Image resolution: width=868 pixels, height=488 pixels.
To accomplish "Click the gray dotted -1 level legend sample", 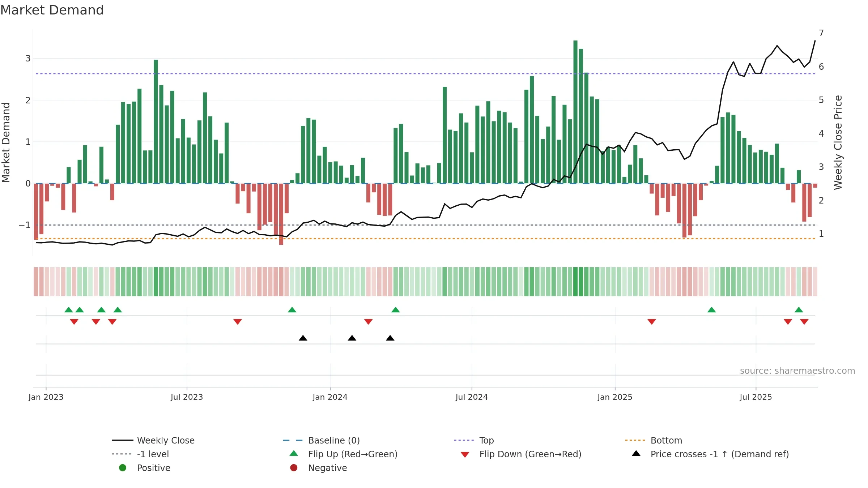I will [122, 454].
